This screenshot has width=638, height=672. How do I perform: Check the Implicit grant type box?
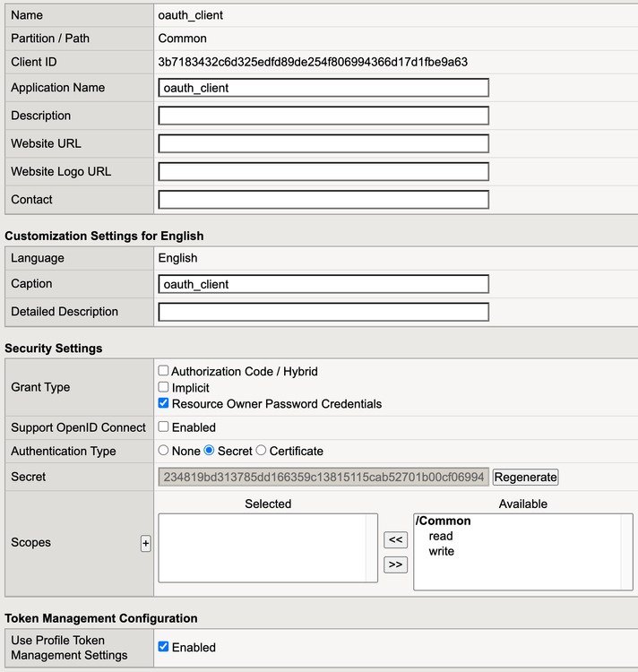[164, 387]
